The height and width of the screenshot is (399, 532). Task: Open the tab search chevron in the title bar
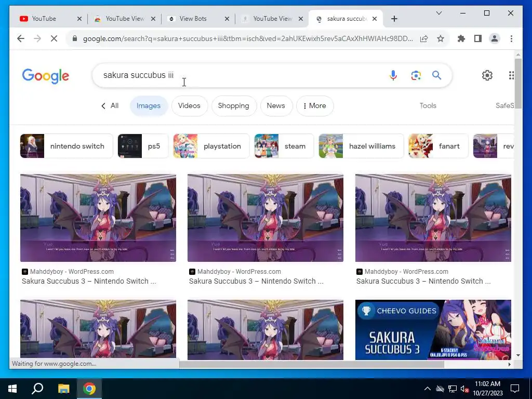pyautogui.click(x=438, y=13)
